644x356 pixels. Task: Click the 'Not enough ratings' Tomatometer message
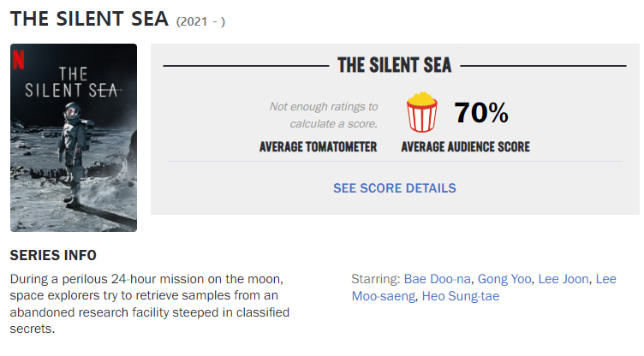pos(323,115)
